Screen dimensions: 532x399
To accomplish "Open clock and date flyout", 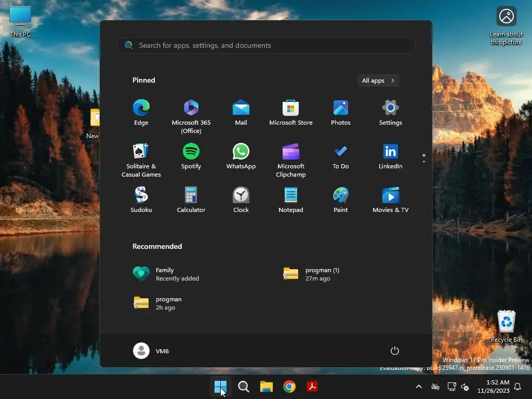I will tap(494, 387).
